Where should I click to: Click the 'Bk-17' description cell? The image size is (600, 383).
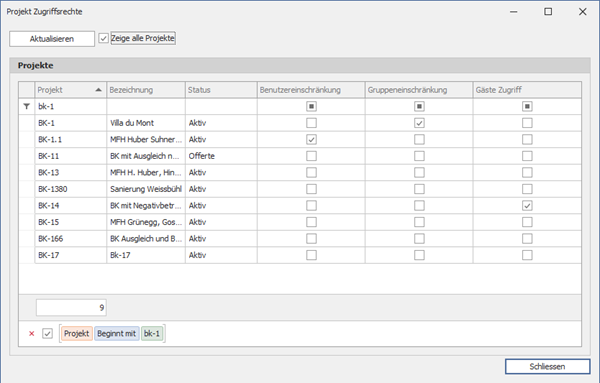click(x=146, y=255)
